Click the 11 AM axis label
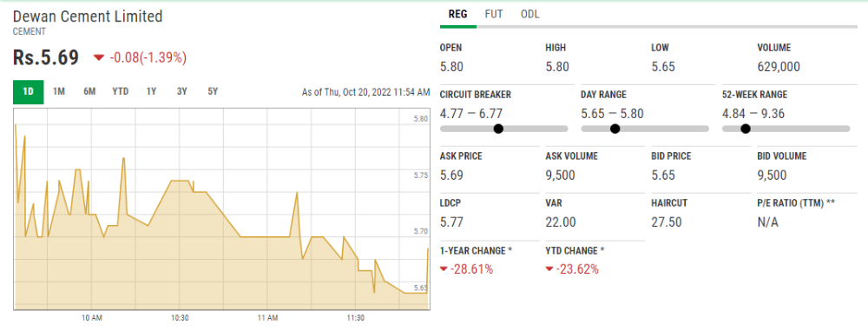 267,318
